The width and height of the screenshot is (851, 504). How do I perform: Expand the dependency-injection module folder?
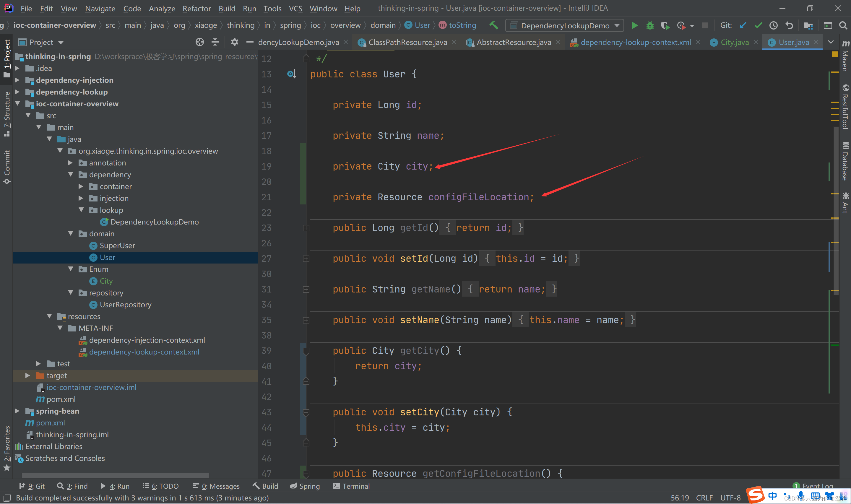click(x=17, y=80)
